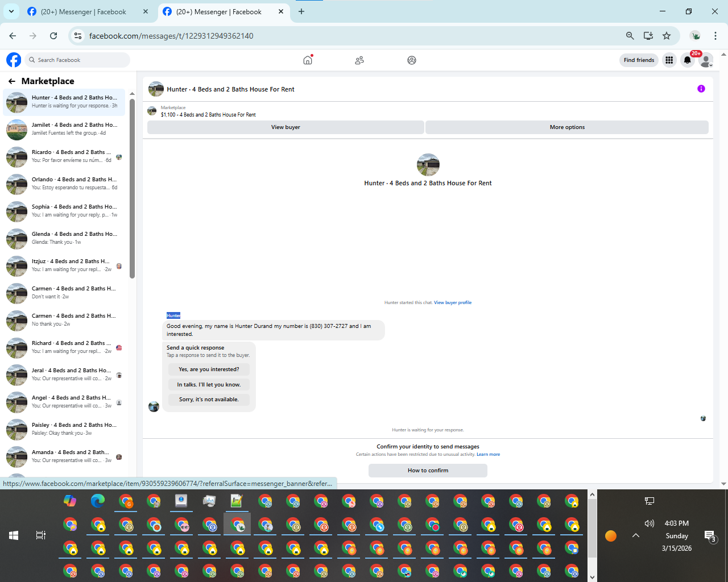Open the Learn more link
The height and width of the screenshot is (582, 728).
tap(488, 454)
